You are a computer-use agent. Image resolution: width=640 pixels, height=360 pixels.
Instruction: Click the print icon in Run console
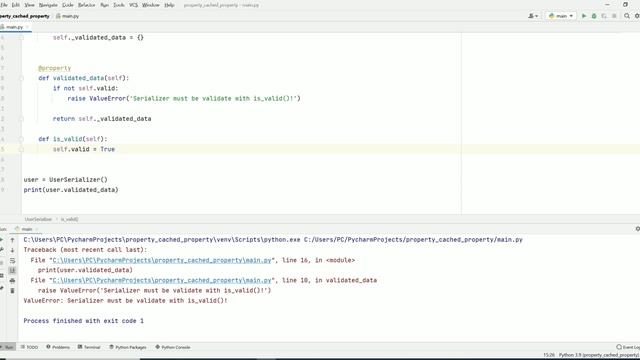coord(12,280)
